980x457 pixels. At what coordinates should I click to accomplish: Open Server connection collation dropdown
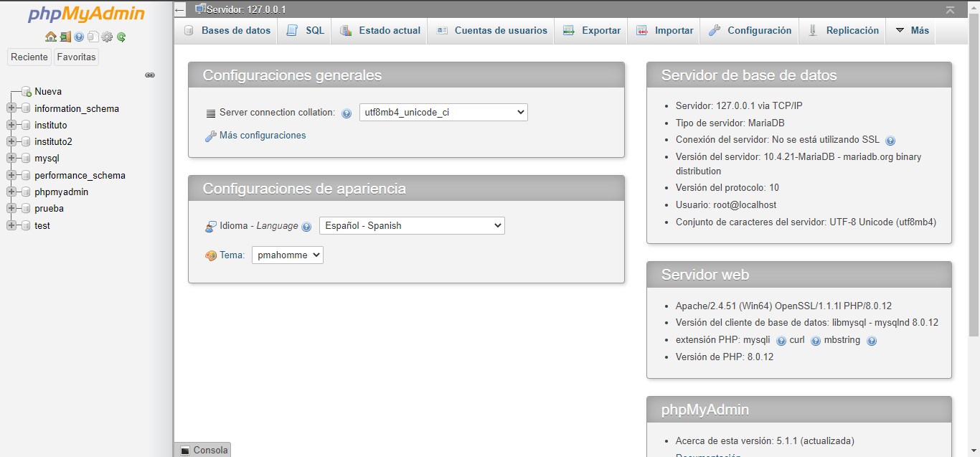(x=443, y=112)
